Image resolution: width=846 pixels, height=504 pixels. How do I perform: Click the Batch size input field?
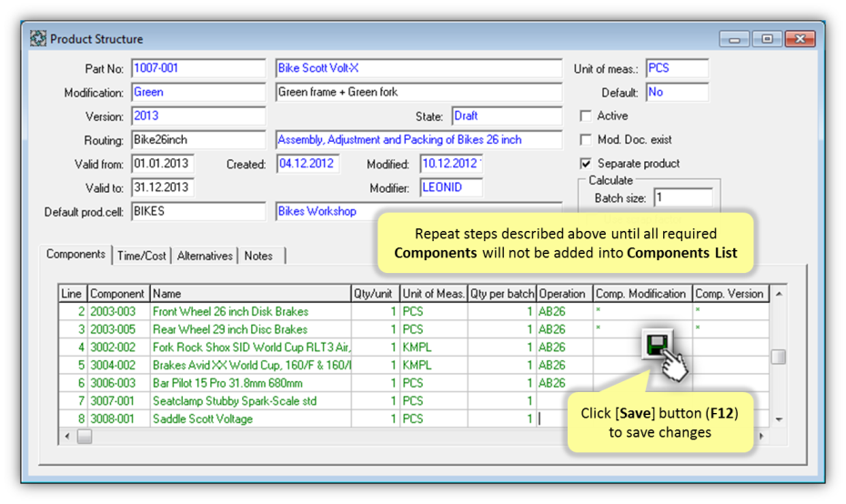(683, 198)
